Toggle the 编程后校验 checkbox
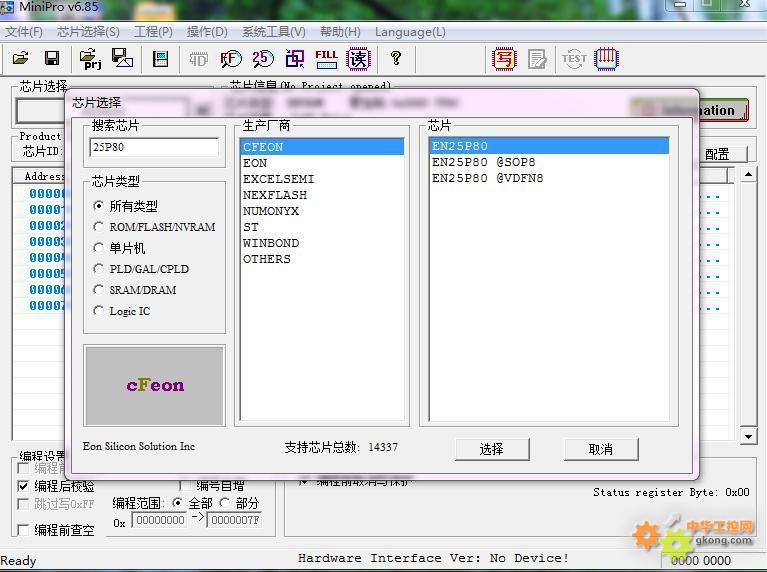Image resolution: width=767 pixels, height=572 pixels. coord(23,486)
